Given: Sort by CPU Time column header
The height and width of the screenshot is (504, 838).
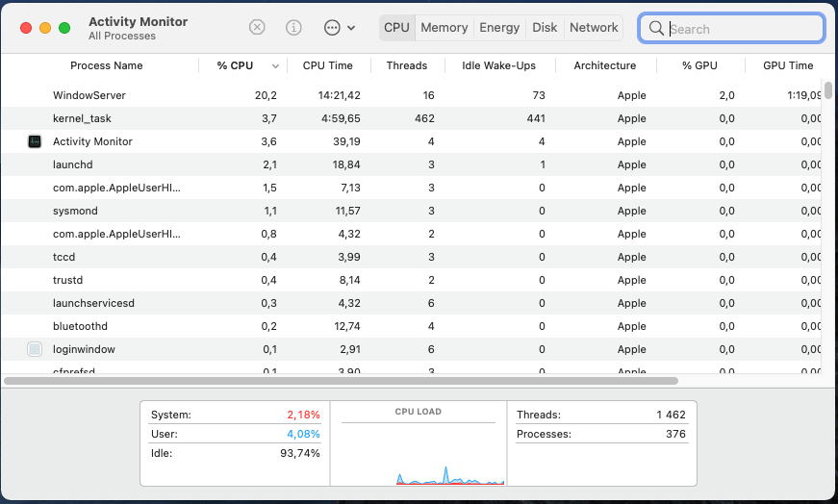Looking at the screenshot, I should tap(328, 65).
